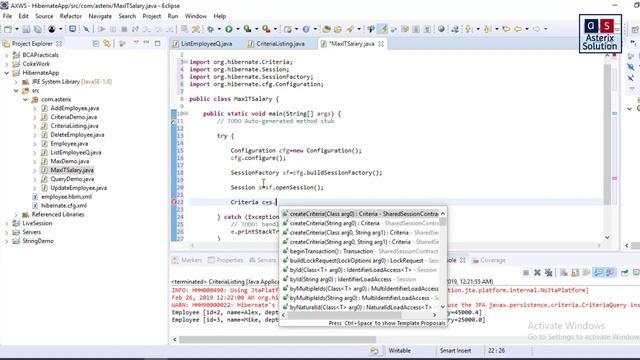Select byNaturalId(Class<T> arg0) proposal
Image resolution: width=640 pixels, height=360 pixels.
[361, 307]
